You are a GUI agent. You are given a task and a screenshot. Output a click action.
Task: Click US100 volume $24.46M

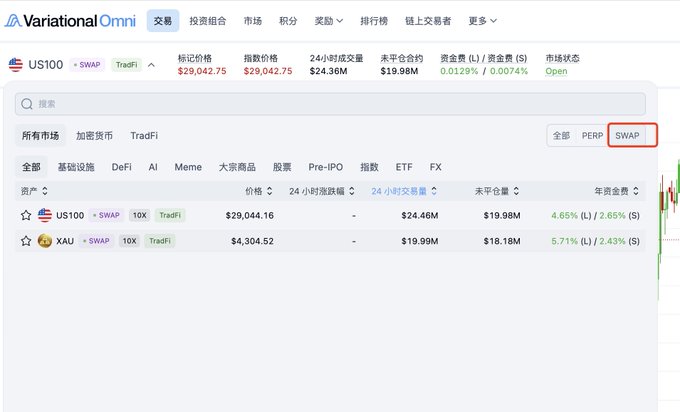[419, 215]
